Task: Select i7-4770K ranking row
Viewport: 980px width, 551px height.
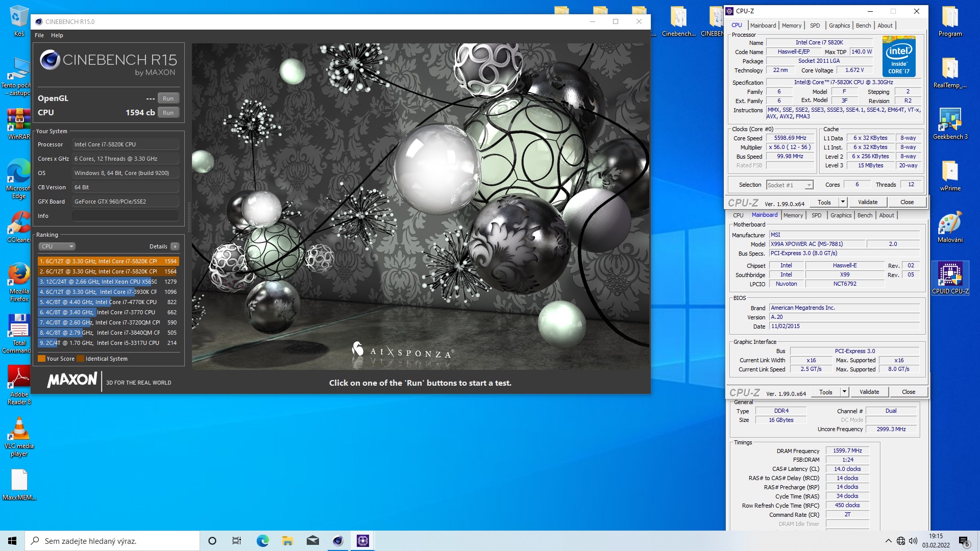Action: 108,302
